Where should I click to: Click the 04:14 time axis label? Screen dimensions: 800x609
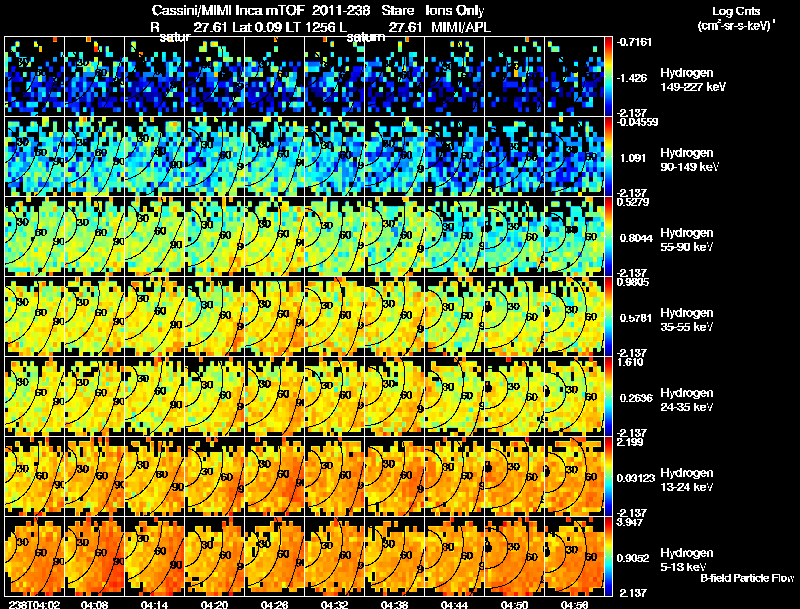154,604
